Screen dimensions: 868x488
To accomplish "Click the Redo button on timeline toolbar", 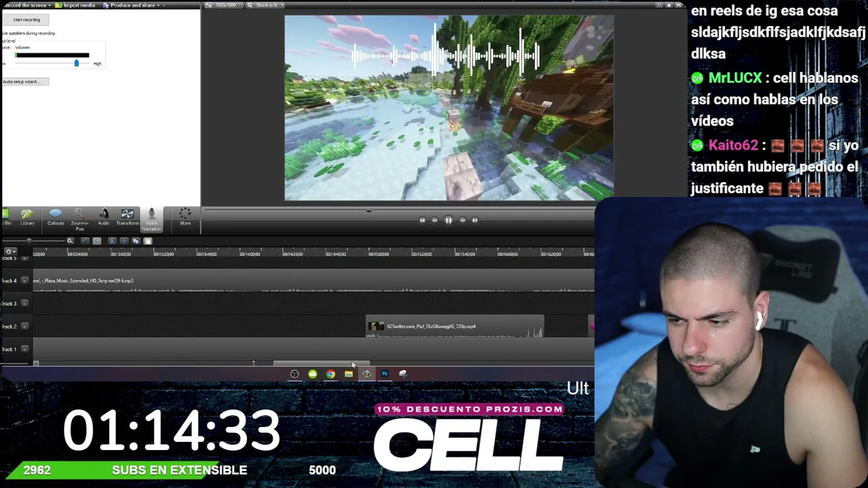I will (x=97, y=241).
